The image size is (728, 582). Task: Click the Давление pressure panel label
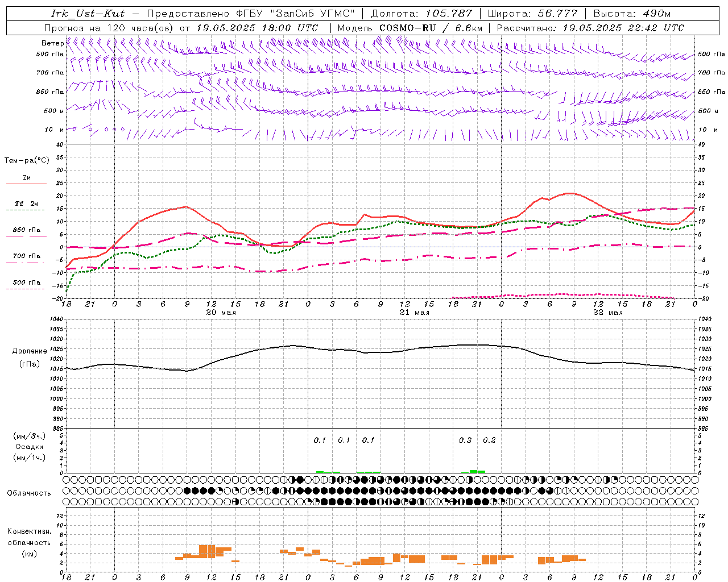(x=30, y=351)
